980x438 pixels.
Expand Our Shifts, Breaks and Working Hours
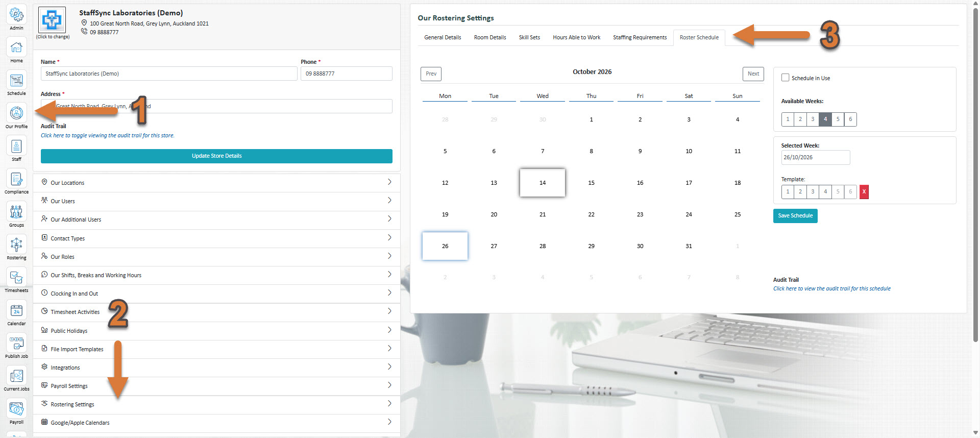tap(216, 275)
